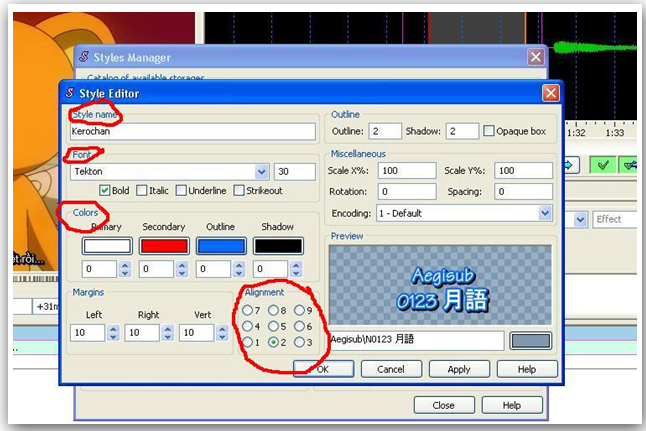
Task: Adjust the Secondary color alpha spinner
Action: tap(182, 269)
